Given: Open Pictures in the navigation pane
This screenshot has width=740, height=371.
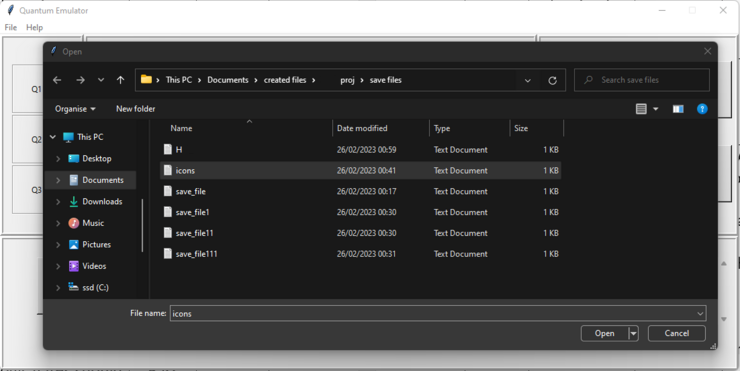Looking at the screenshot, I should click(x=96, y=245).
